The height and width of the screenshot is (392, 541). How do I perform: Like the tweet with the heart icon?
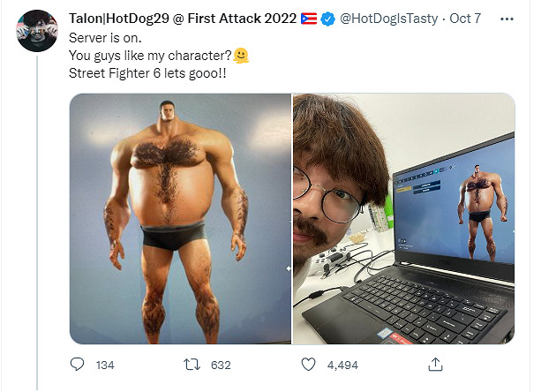pos(309,365)
